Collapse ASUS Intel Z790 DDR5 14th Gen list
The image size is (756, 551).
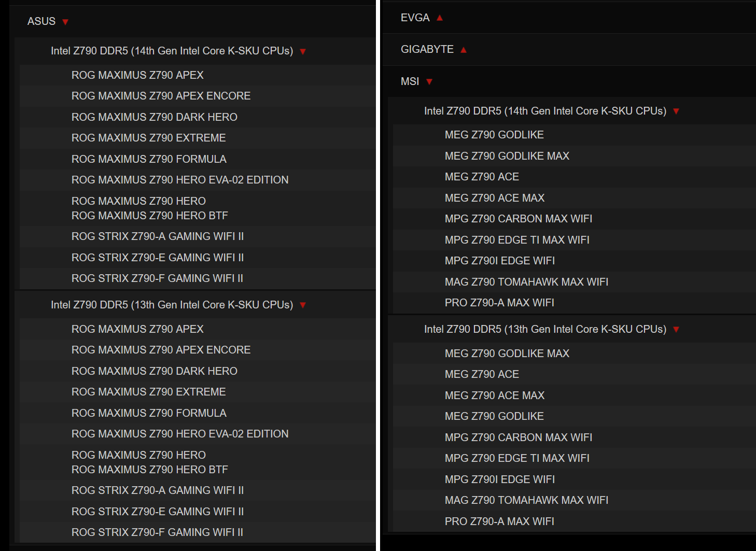click(x=303, y=51)
